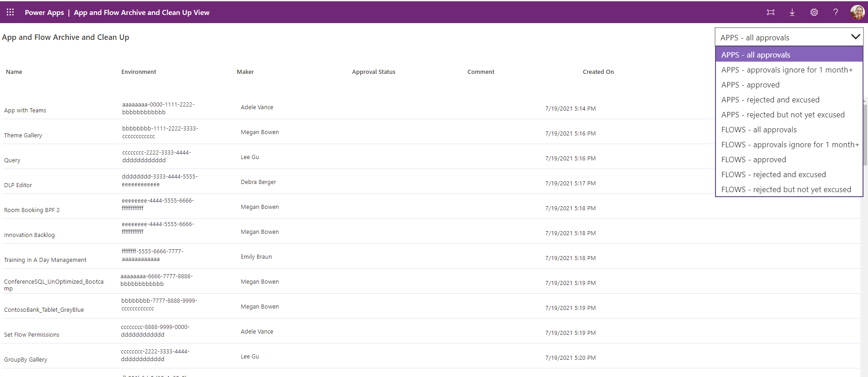Viewport: 868px width, 377px height.
Task: Switch to 'FLOWS - all approvals' view
Action: [759, 130]
